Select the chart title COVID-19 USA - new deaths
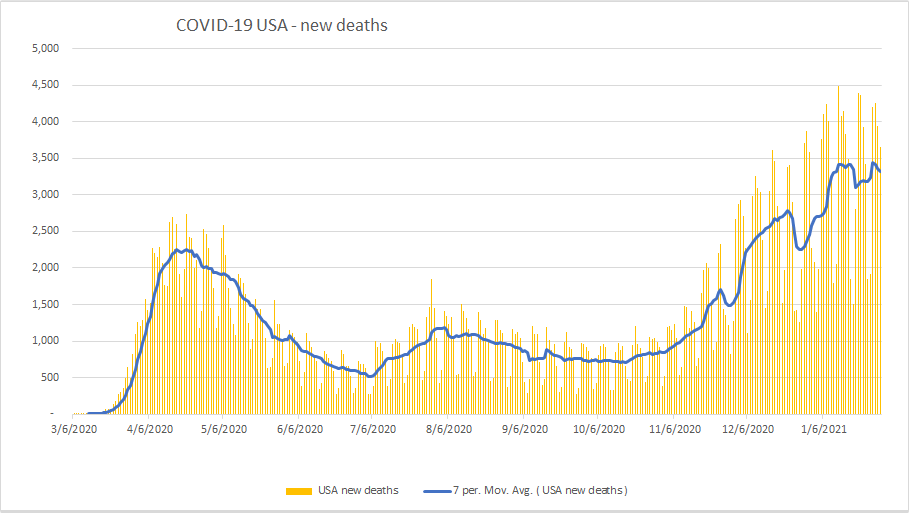The height and width of the screenshot is (513, 909). pyautogui.click(x=282, y=25)
